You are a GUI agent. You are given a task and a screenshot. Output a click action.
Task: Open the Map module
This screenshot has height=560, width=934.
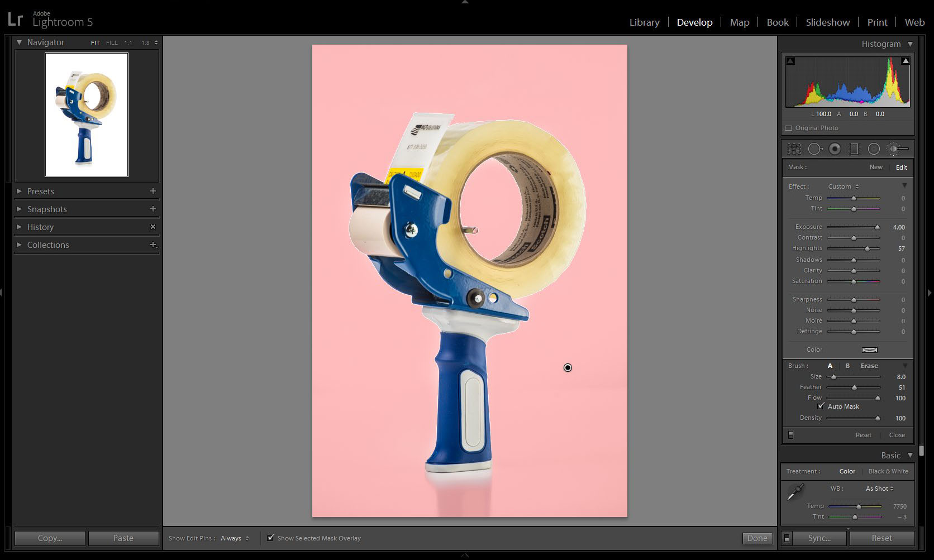click(740, 22)
